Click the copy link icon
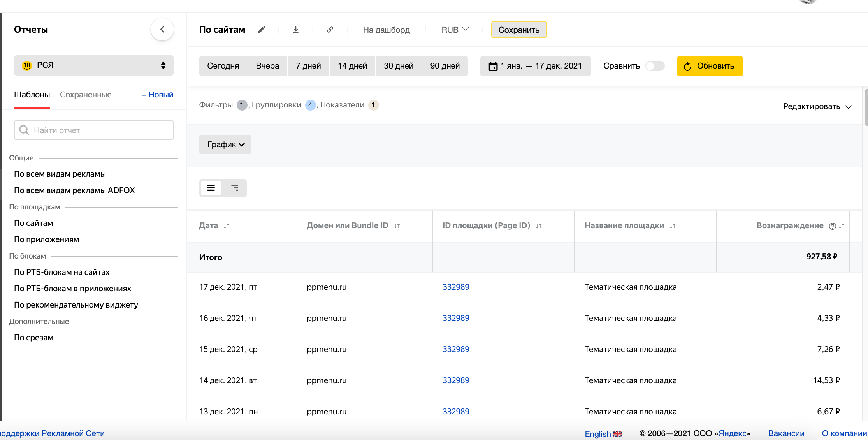Viewport: 868px width, 440px height. [330, 30]
